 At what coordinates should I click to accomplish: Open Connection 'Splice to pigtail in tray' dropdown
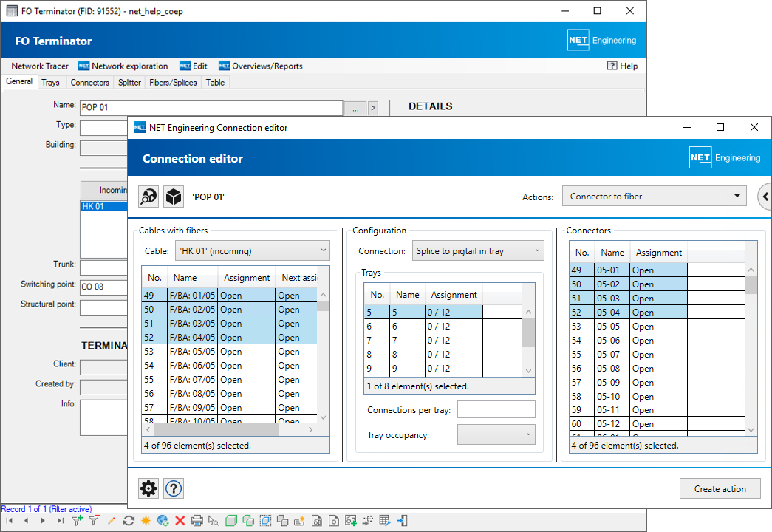(x=477, y=250)
